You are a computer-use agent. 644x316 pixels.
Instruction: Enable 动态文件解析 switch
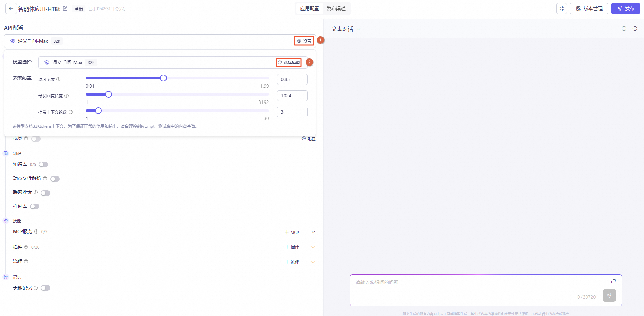tap(55, 179)
